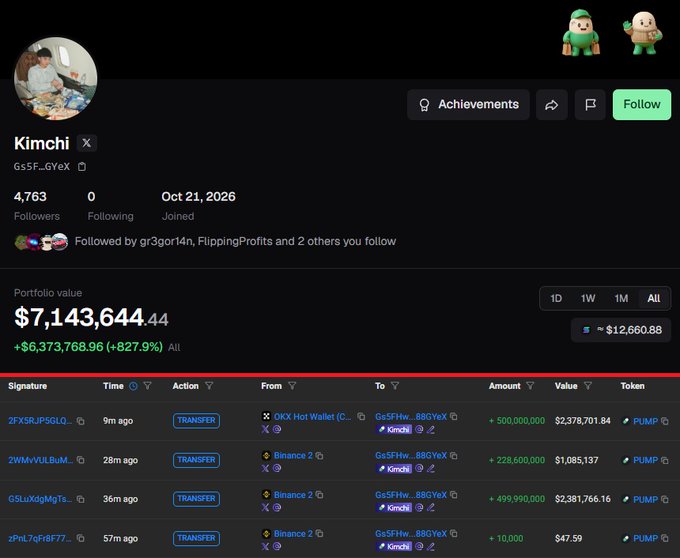Copy wallet address Gs5F...GYeX
The width and height of the screenshot is (680, 558).
(82, 166)
